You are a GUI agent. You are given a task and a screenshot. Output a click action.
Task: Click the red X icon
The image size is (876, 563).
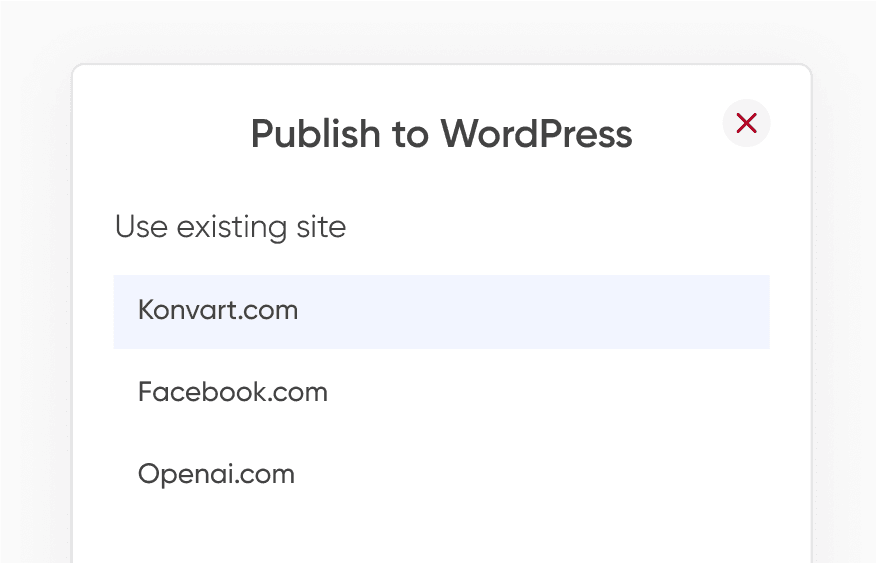[x=746, y=124]
